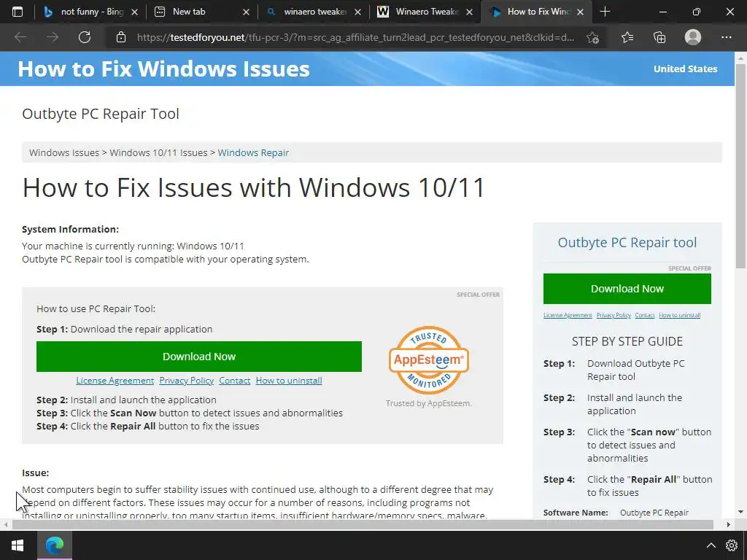Close the 'winaero tweaker' search tab
This screenshot has width=747, height=560.
tap(357, 12)
